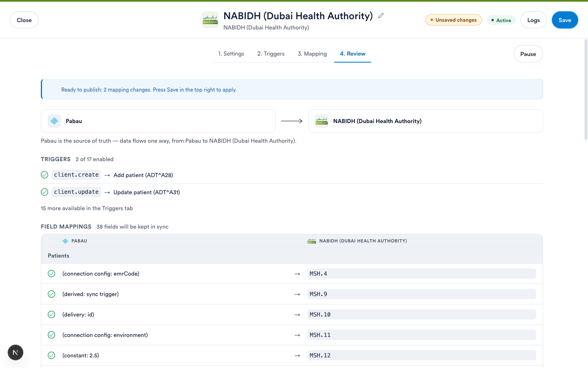The image size is (588, 368).
Task: Click the MSH.9 target field
Action: coord(422,294)
